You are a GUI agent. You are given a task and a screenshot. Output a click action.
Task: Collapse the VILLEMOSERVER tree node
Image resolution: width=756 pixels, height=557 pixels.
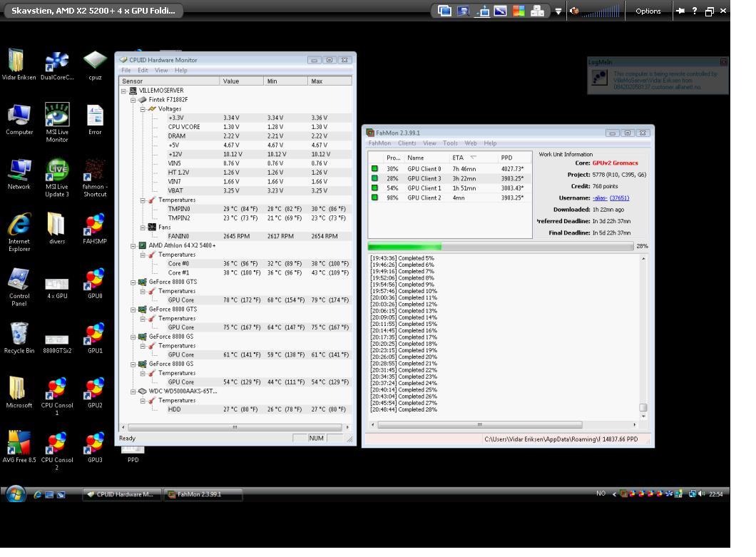(x=123, y=91)
